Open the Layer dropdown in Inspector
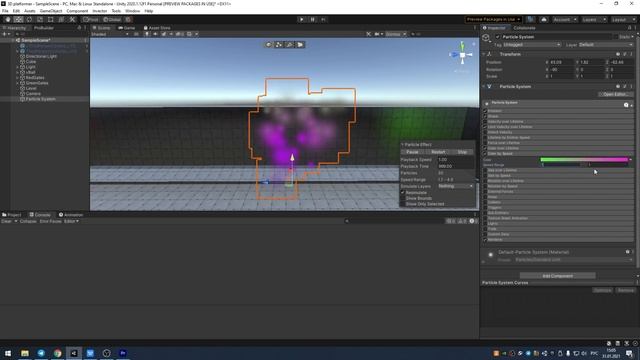The width and height of the screenshot is (640, 360). point(606,44)
